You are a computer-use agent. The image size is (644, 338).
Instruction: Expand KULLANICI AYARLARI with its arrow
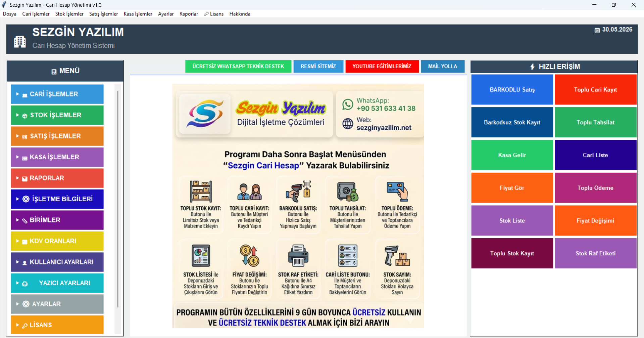(17, 262)
